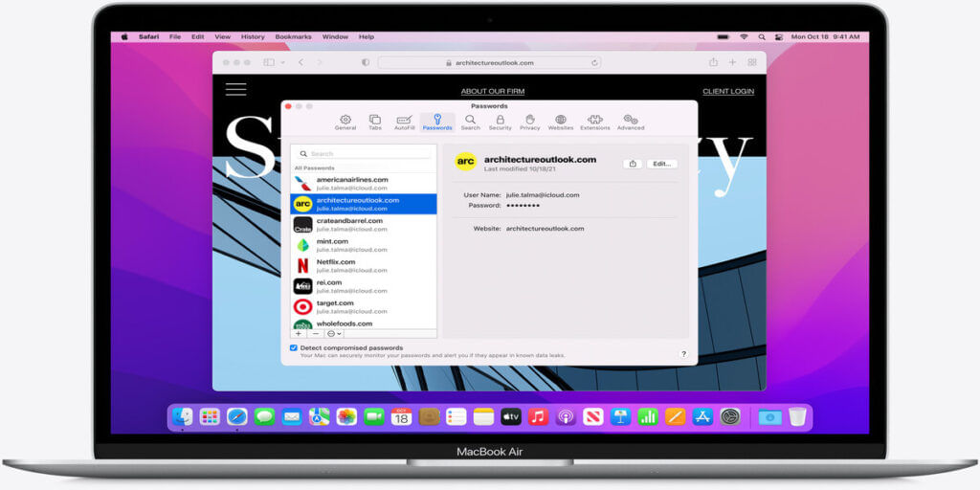Open the Help menu
This screenshot has width=980, height=490.
[367, 37]
